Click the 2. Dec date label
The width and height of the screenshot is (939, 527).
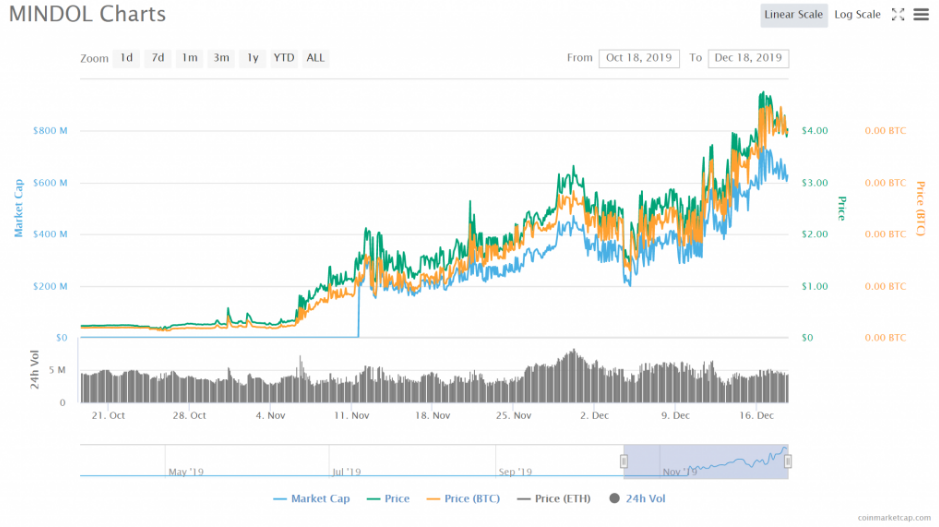[x=595, y=415]
